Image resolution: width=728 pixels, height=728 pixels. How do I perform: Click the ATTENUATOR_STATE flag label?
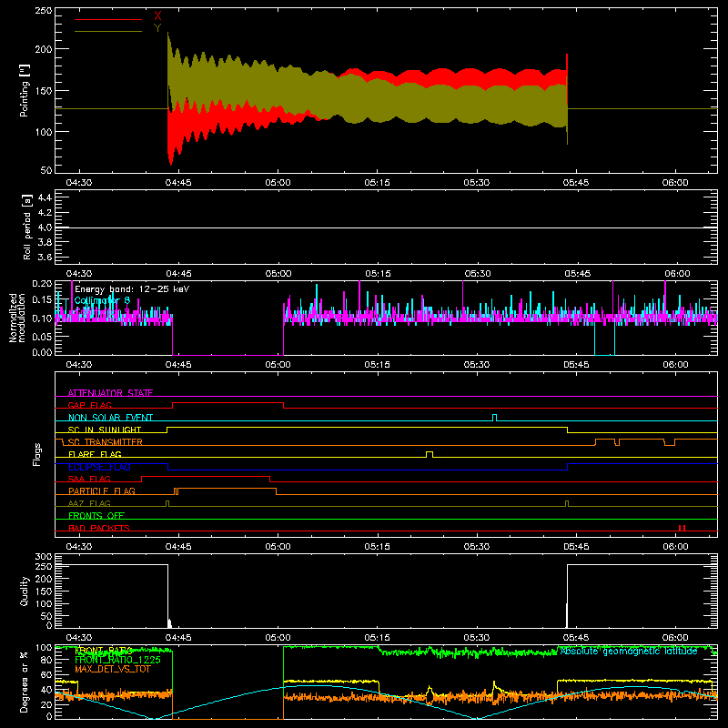pos(110,393)
